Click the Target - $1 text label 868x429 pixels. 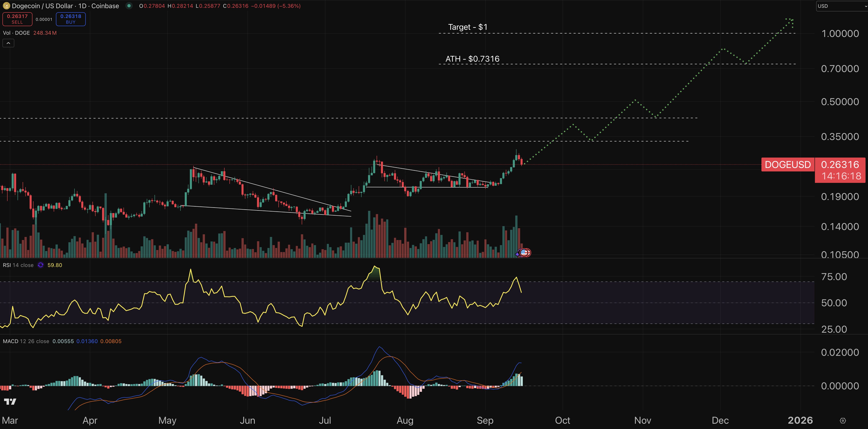coord(468,27)
